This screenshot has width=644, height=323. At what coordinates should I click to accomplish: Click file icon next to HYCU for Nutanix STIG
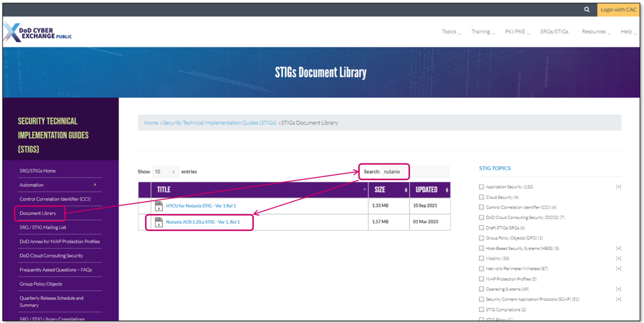click(159, 206)
